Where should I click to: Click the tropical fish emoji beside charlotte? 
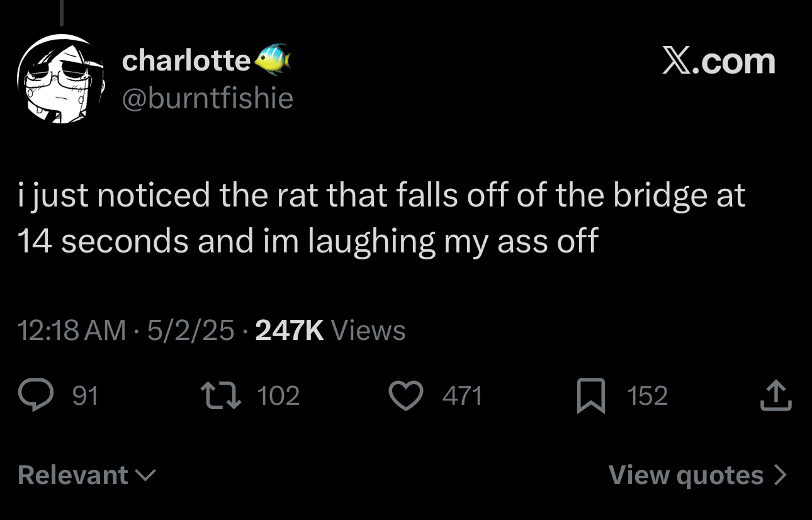tap(272, 59)
